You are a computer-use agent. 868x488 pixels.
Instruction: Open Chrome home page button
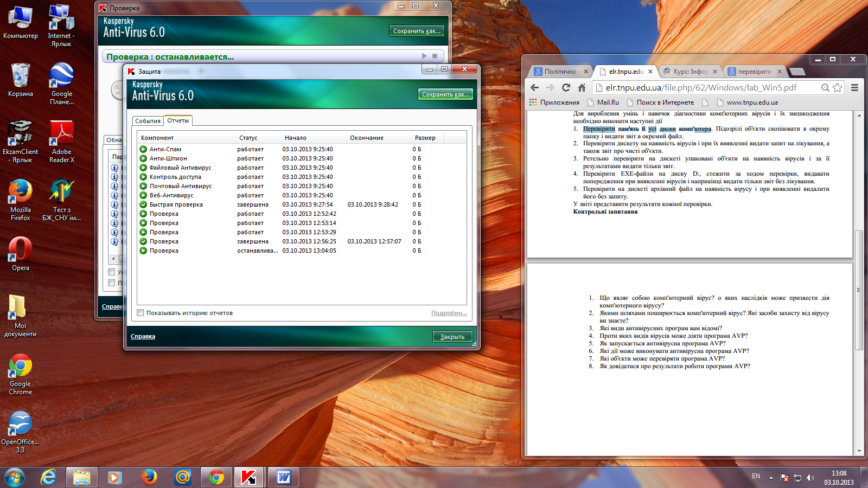(582, 87)
